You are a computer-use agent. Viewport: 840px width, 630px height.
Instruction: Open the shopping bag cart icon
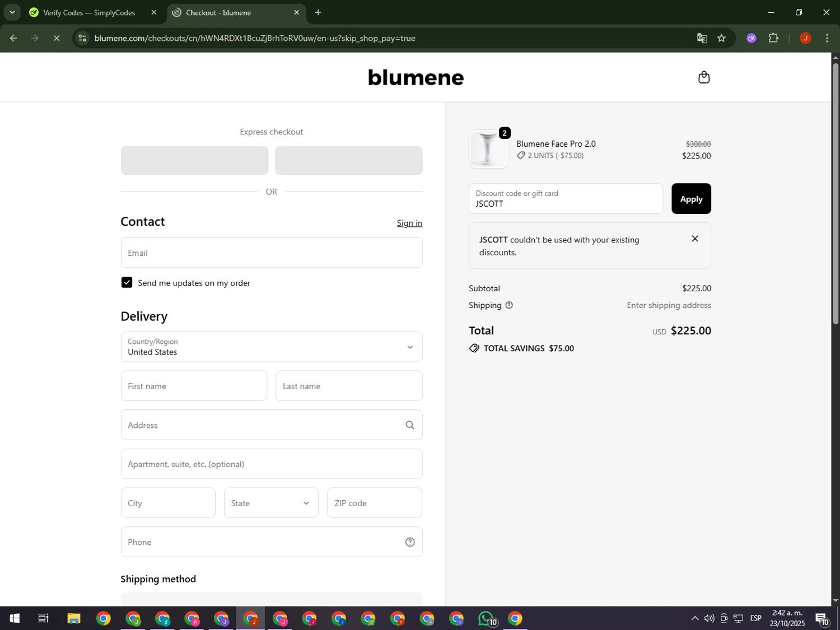(x=704, y=77)
